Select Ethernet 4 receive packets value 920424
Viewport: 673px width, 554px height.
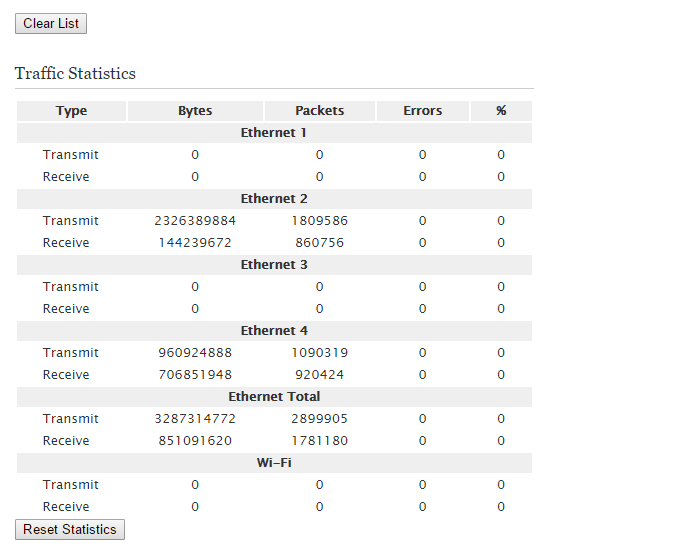coord(319,375)
